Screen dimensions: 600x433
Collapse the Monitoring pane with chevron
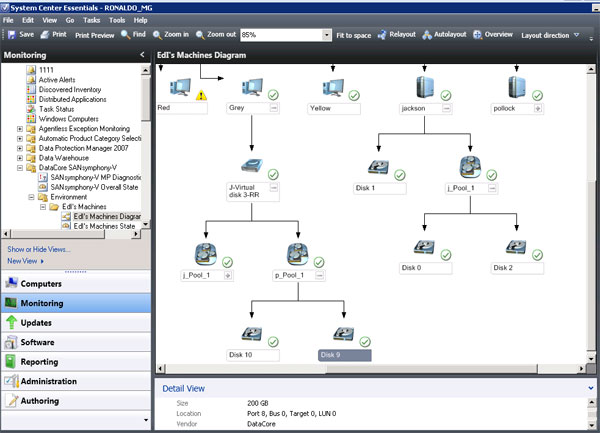(142, 55)
